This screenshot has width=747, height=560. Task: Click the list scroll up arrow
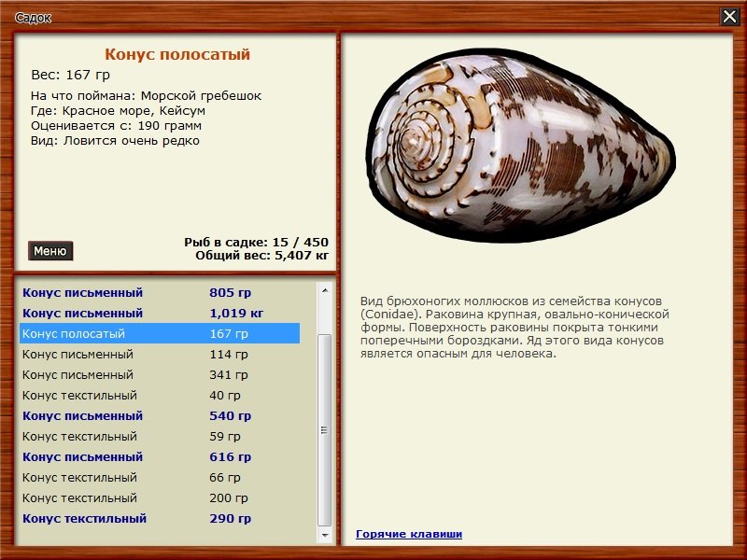pyautogui.click(x=325, y=290)
